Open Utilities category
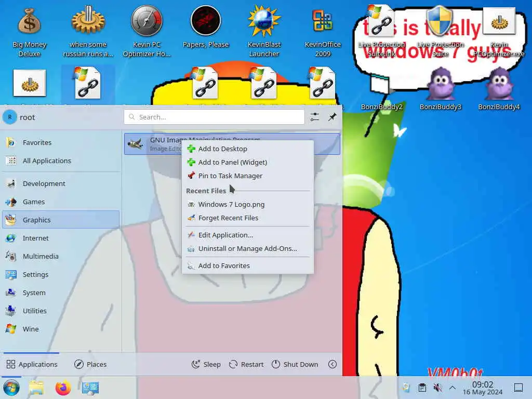The width and height of the screenshot is (532, 399). (x=61, y=311)
